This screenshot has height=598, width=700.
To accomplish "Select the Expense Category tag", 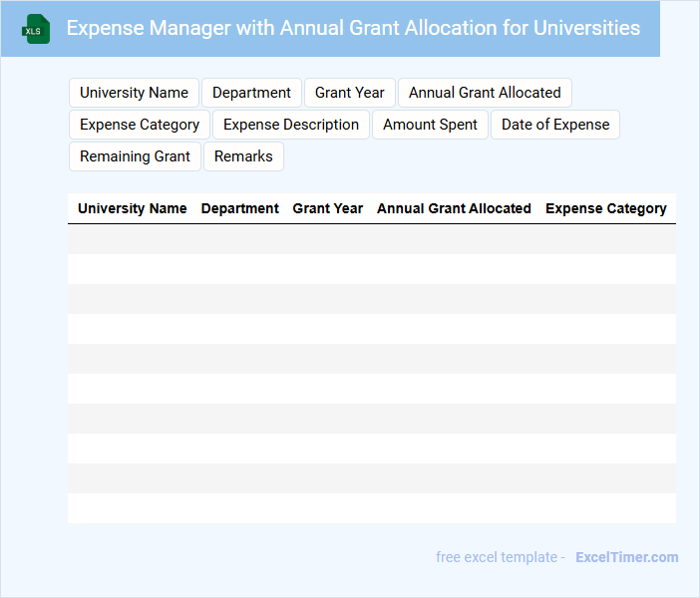I will [140, 125].
